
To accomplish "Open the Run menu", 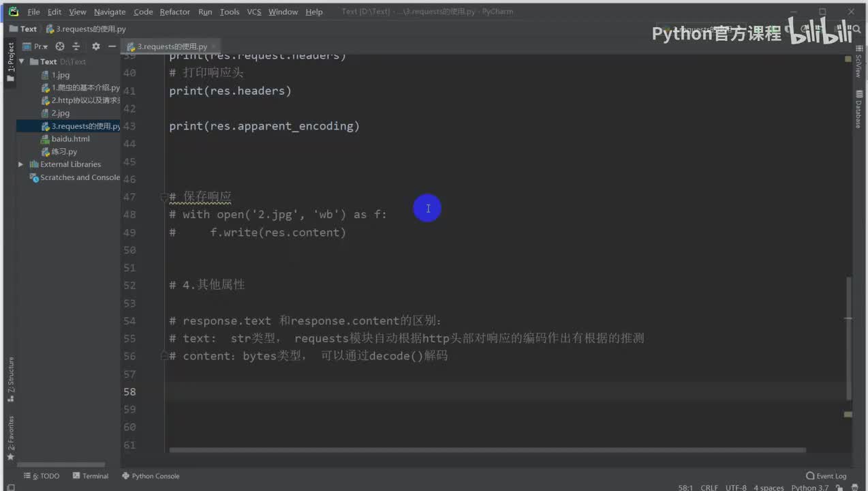I will pos(205,12).
